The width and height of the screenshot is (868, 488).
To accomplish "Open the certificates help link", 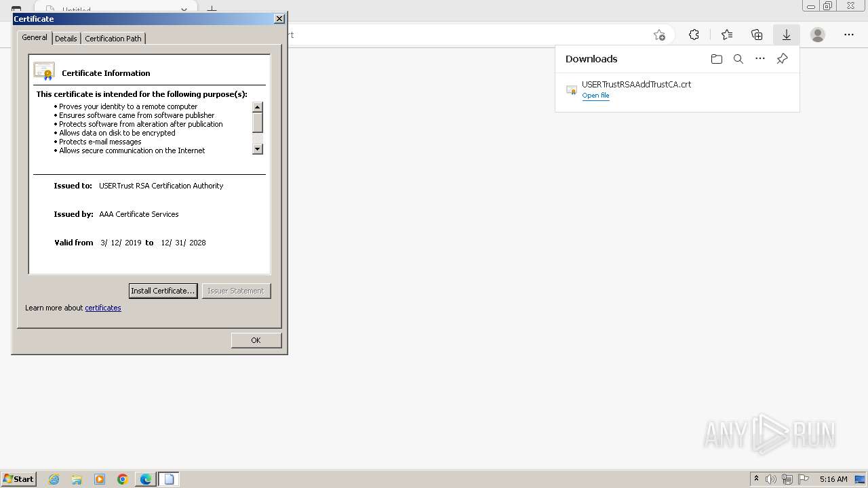I will pyautogui.click(x=103, y=308).
